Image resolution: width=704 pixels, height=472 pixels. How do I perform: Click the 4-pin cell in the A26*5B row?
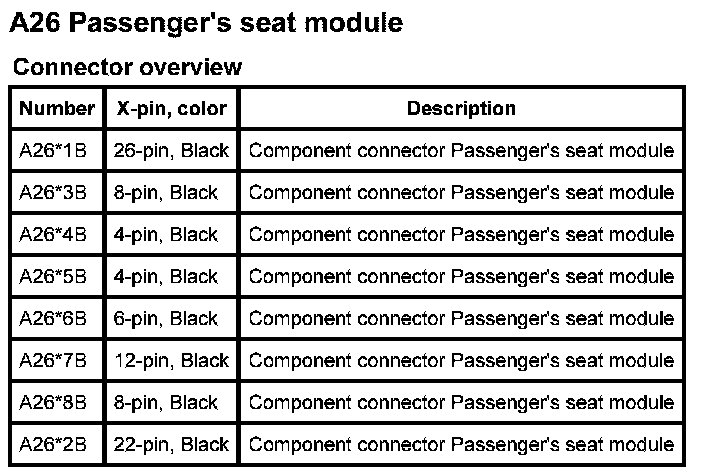[x=165, y=277]
